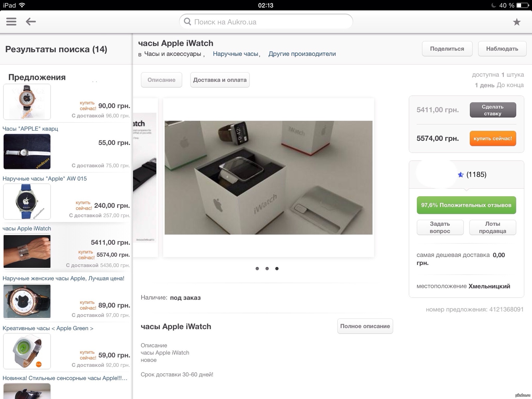Image resolution: width=532 pixels, height=399 pixels.
Task: Tap the battery indicator icon
Action: pos(522,5)
